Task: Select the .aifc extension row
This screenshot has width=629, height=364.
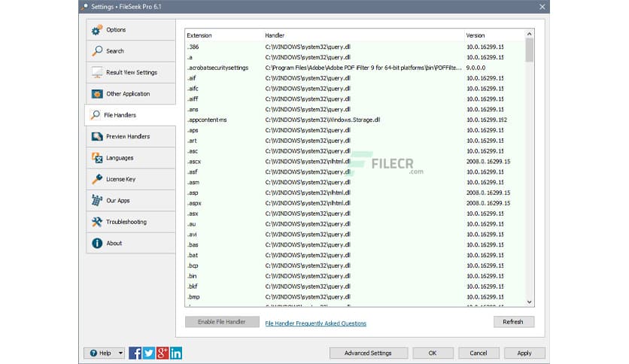Action: click(x=355, y=89)
